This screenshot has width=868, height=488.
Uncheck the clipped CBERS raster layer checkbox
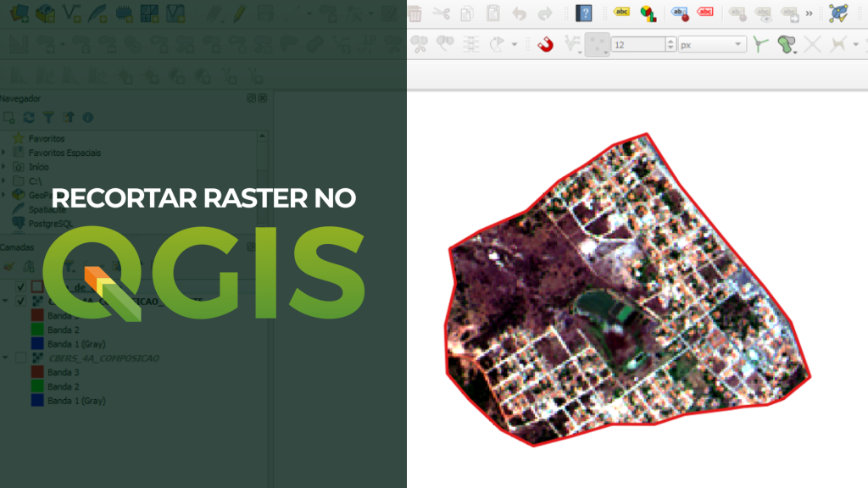[x=21, y=301]
